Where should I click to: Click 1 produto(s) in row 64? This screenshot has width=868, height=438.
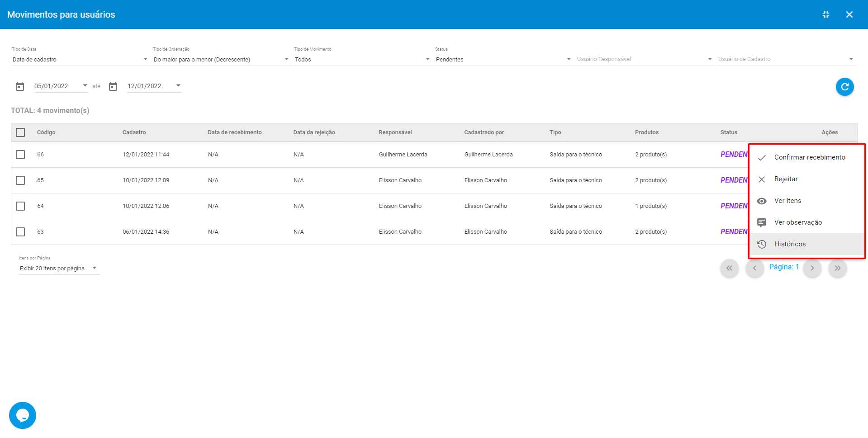pos(650,206)
